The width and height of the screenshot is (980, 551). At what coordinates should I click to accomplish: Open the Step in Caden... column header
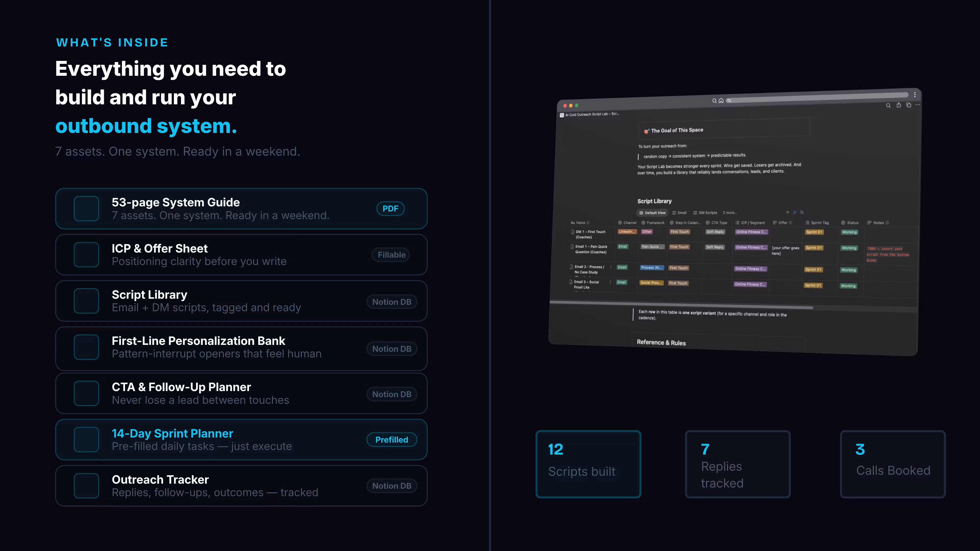click(685, 223)
